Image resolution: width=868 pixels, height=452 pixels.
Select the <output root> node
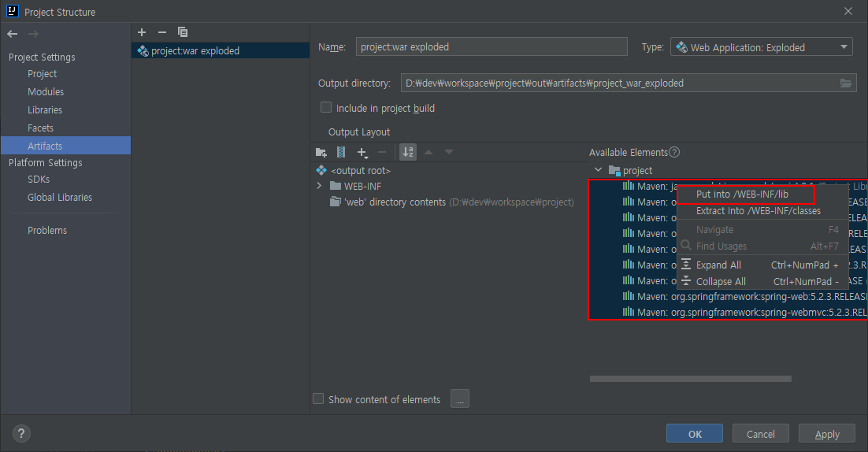[361, 170]
